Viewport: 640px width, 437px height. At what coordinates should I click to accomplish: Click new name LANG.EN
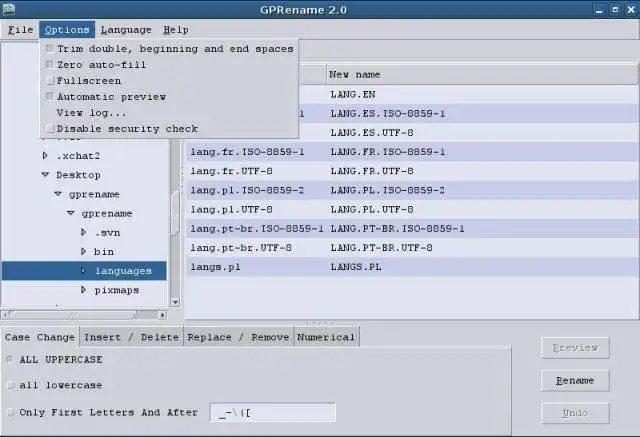353,95
